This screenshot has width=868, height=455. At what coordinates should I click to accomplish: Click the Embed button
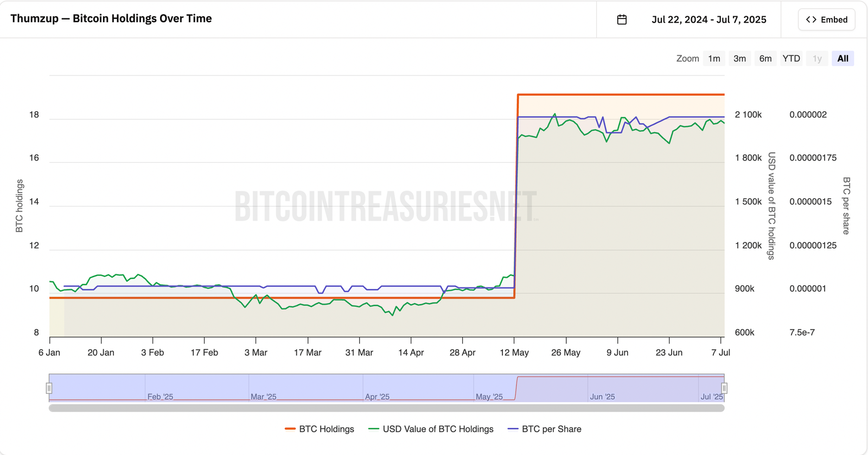tap(827, 19)
